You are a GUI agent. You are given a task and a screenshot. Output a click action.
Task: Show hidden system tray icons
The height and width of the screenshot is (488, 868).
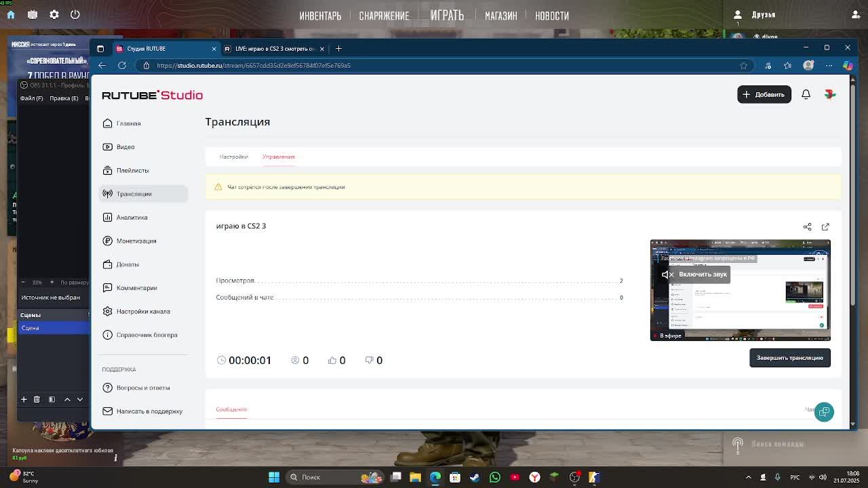pyautogui.click(x=749, y=477)
